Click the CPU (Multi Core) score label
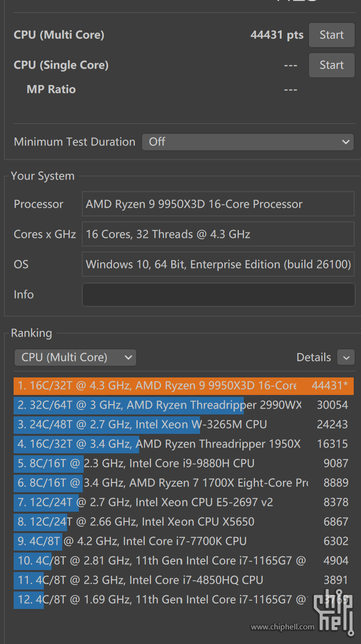 point(59,35)
